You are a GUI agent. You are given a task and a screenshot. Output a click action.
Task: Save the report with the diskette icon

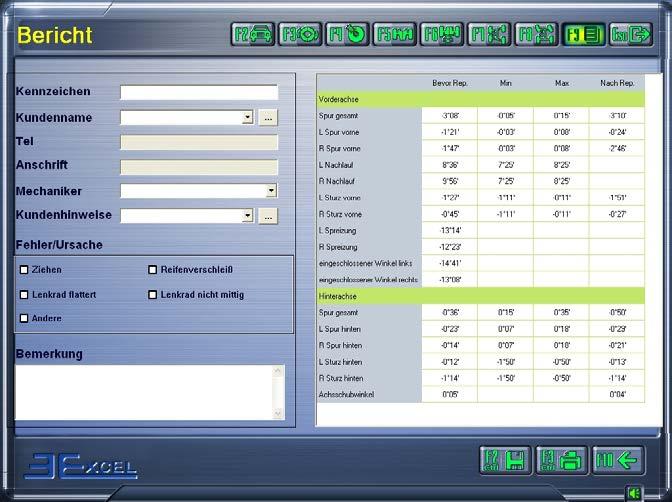(505, 460)
